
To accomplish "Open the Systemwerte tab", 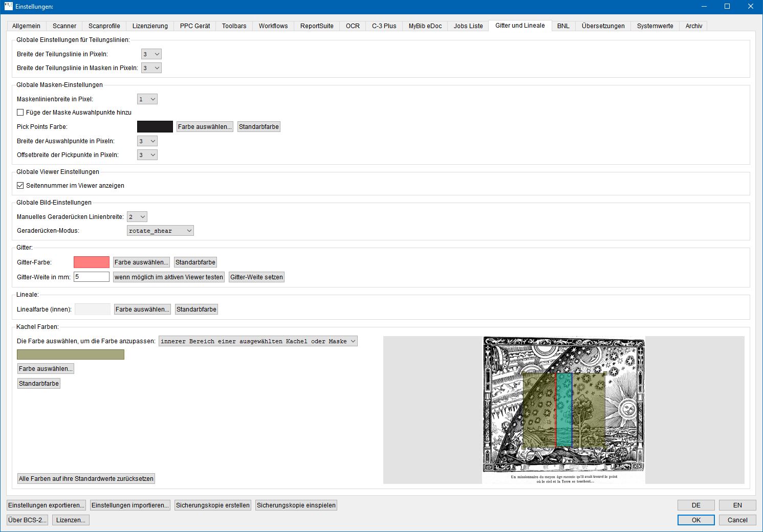I will pyautogui.click(x=655, y=26).
